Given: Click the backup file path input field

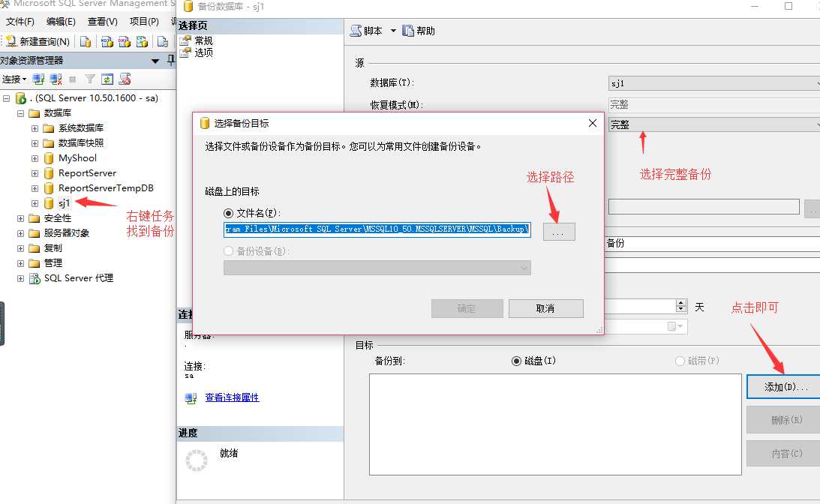Looking at the screenshot, I should tap(377, 229).
